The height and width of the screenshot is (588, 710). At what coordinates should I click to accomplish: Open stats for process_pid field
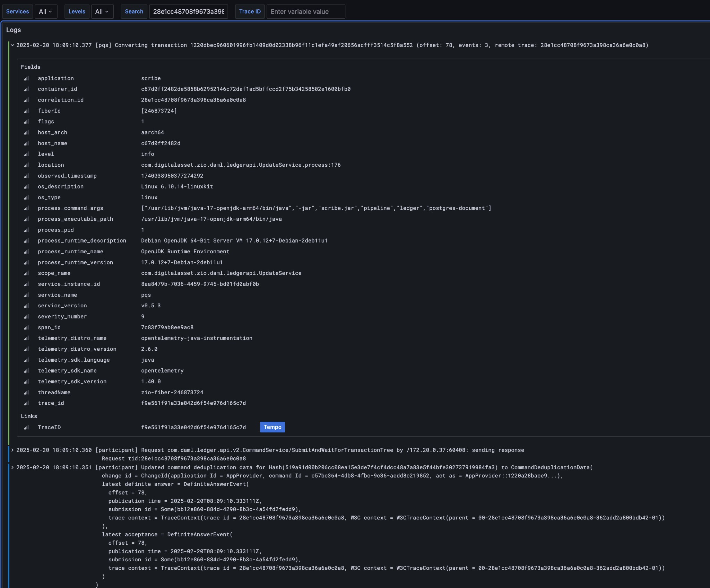pos(26,230)
